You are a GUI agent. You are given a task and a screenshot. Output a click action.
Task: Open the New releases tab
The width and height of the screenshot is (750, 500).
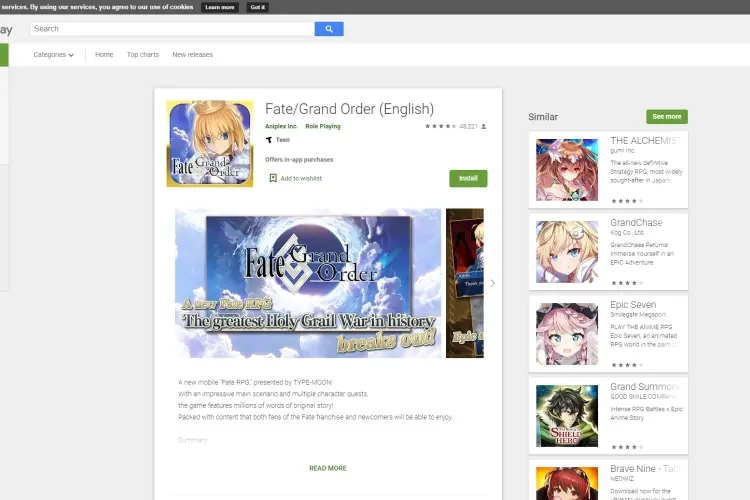pos(192,55)
